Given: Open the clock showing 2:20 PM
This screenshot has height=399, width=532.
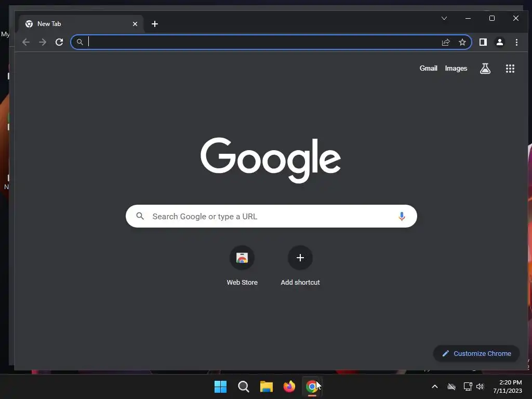Looking at the screenshot, I should (x=508, y=387).
